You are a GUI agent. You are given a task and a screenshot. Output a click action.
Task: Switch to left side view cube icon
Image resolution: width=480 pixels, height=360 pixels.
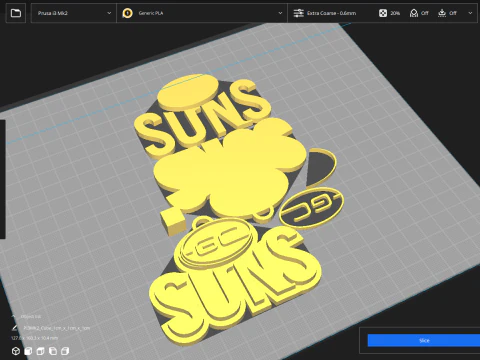tap(53, 351)
